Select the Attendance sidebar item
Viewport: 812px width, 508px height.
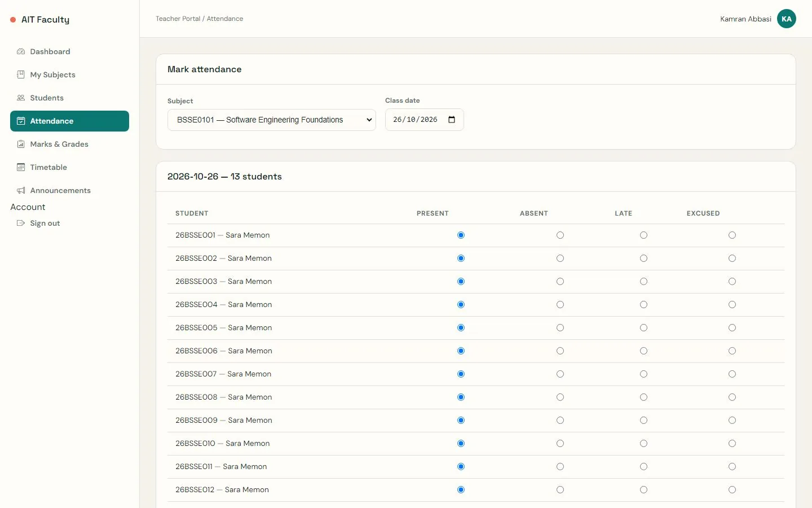69,121
